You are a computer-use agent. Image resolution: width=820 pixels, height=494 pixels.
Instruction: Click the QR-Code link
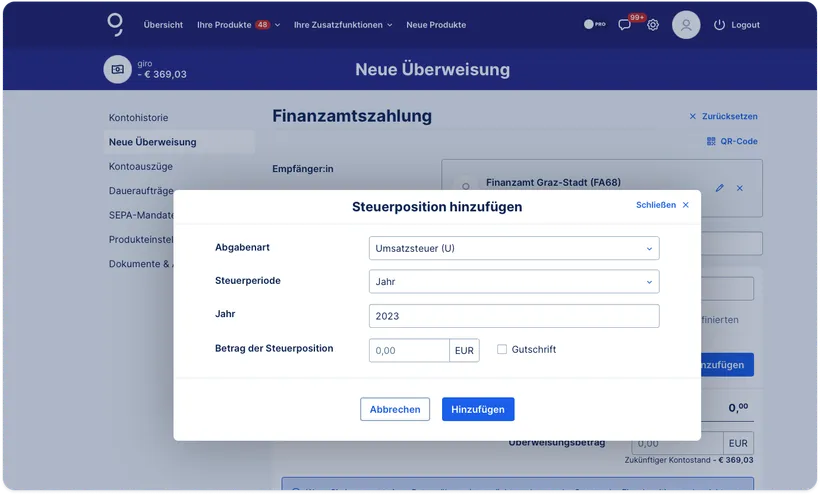pos(739,141)
